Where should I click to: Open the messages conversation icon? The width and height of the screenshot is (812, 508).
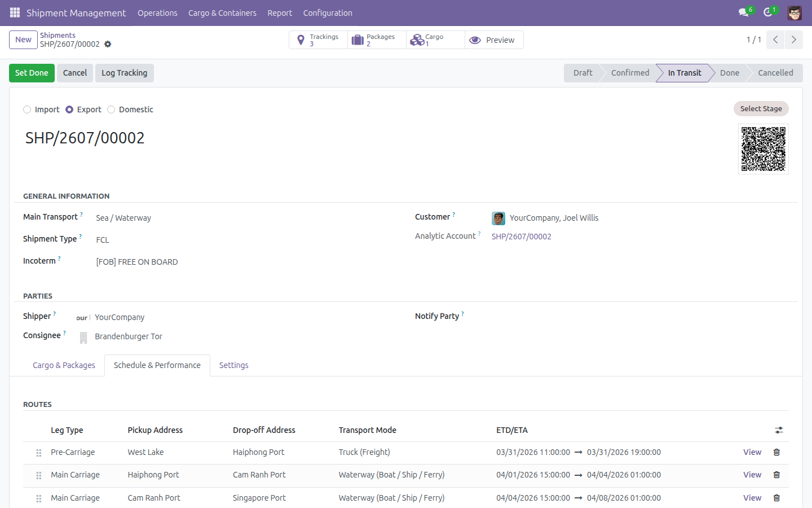point(744,12)
